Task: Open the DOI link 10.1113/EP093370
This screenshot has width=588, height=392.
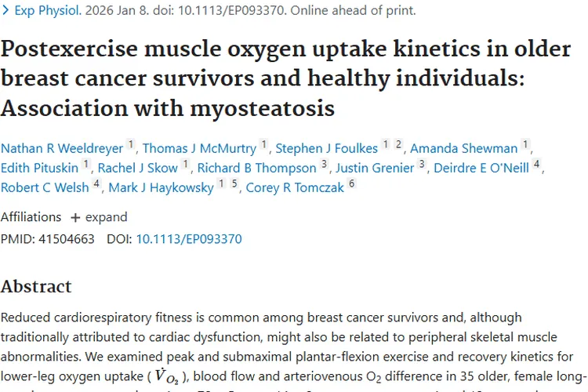Action: pyautogui.click(x=188, y=239)
